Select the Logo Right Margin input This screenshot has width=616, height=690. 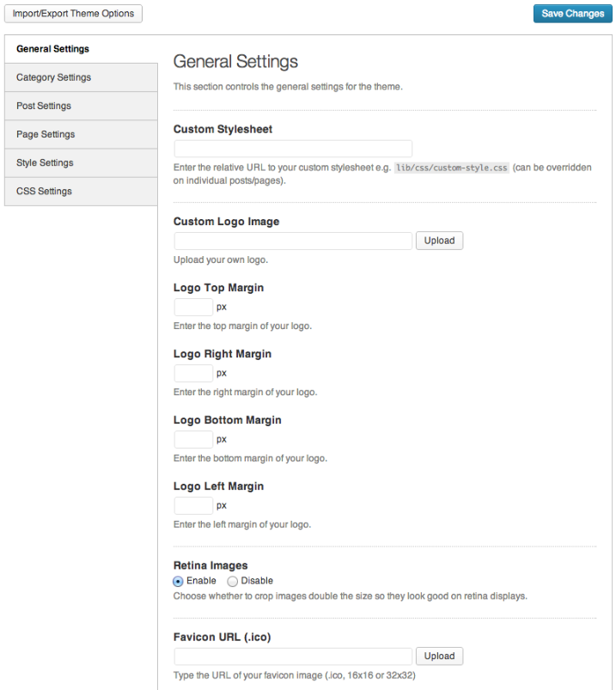coord(193,373)
